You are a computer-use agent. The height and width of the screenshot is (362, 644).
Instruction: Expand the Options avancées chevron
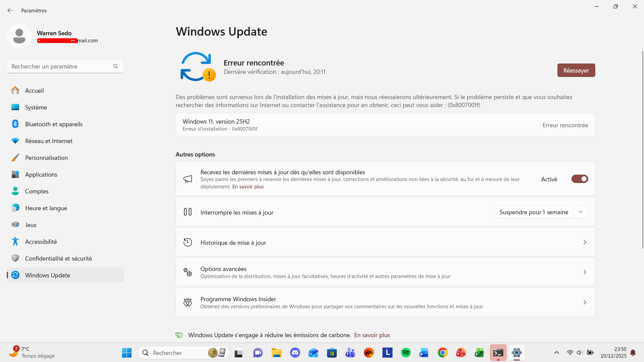585,272
